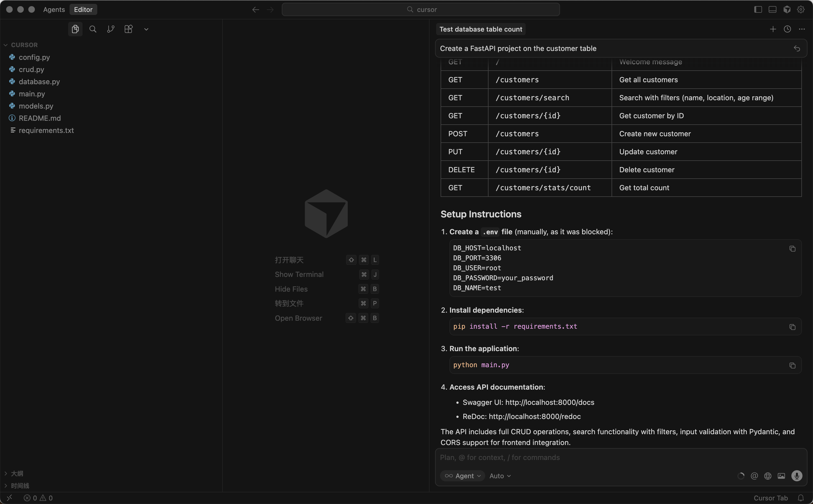Toggle the bottom panel layout
The width and height of the screenshot is (813, 504).
point(772,9)
